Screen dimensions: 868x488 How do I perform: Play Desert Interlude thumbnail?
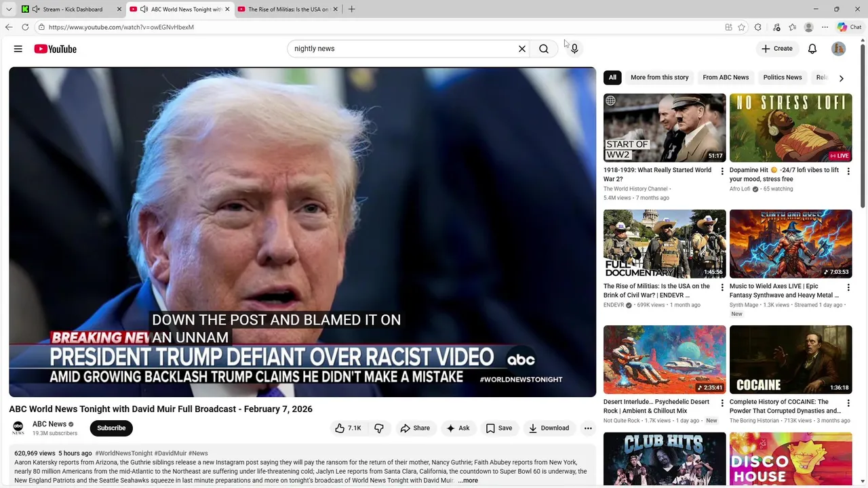(x=665, y=360)
